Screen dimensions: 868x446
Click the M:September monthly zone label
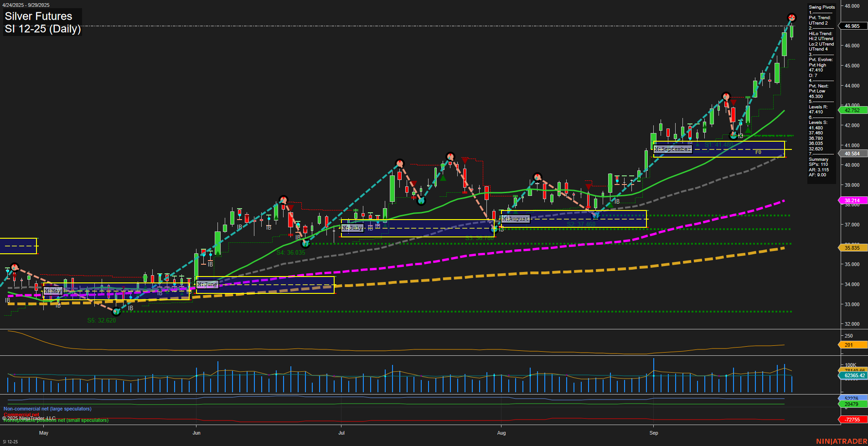673,149
